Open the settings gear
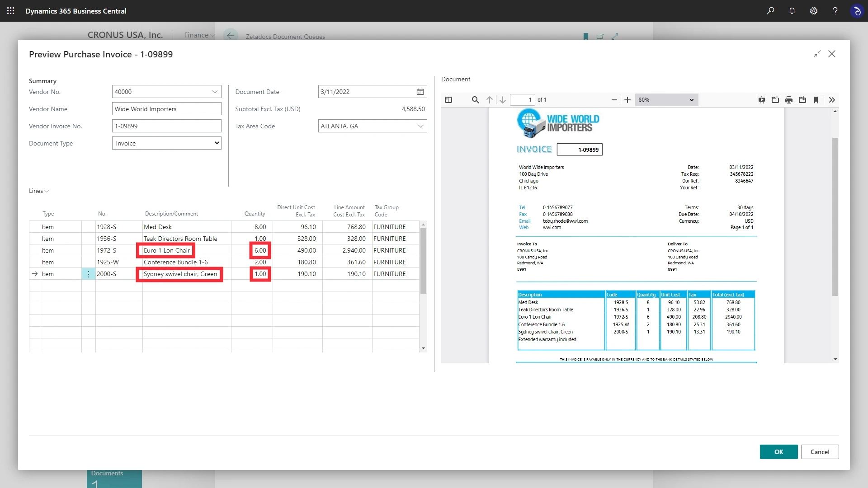Screen dimensions: 868x488 [814, 11]
